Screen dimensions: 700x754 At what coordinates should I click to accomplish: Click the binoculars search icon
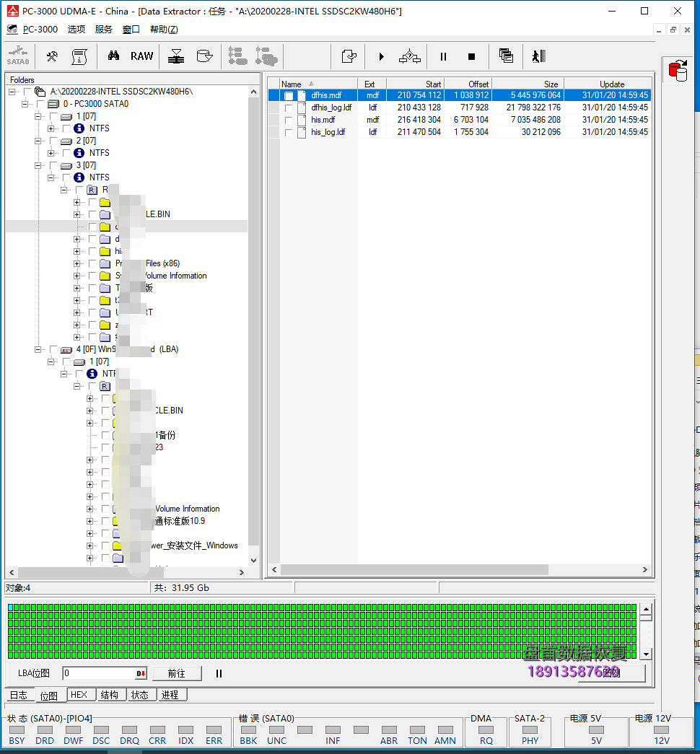(x=113, y=56)
